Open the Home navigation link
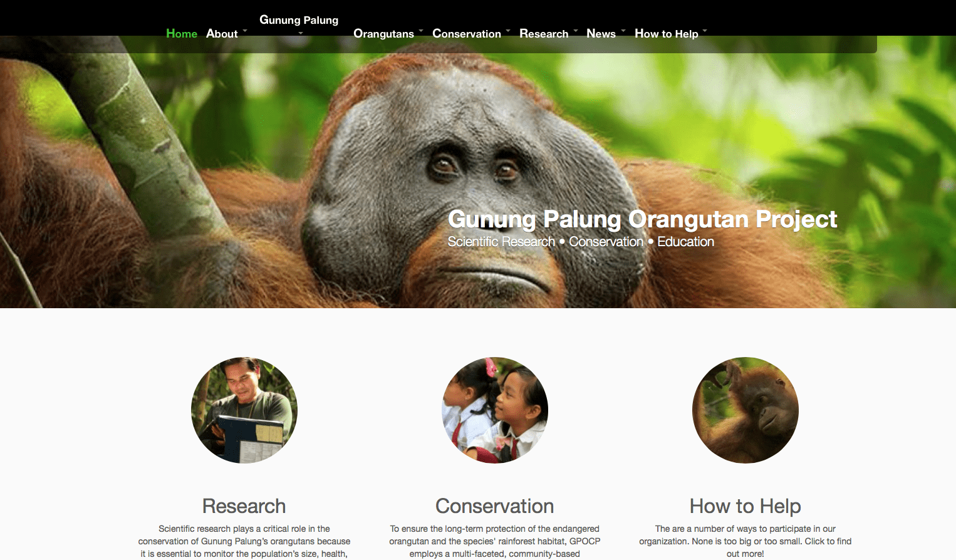The image size is (956, 560). pyautogui.click(x=182, y=34)
